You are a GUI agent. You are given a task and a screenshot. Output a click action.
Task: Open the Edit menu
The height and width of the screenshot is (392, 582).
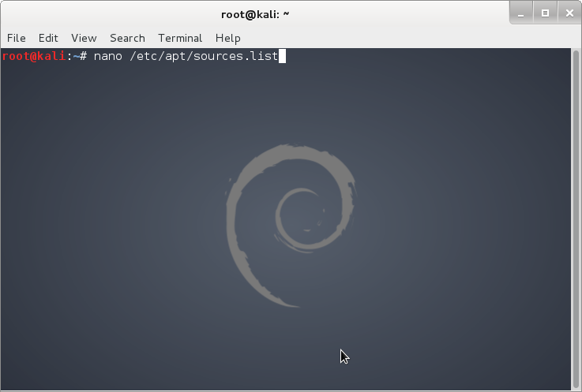(x=48, y=38)
